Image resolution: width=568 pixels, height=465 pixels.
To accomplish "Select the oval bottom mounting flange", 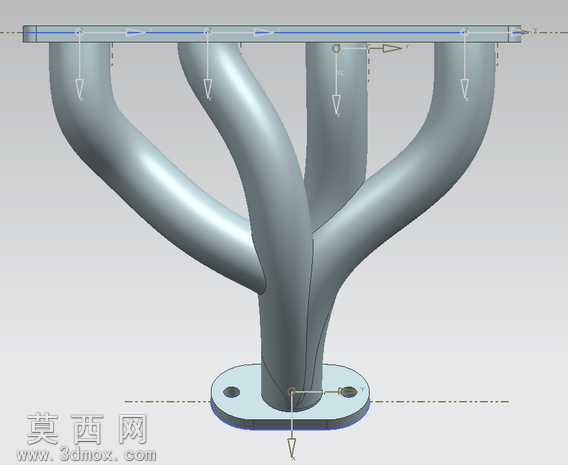I will pyautogui.click(x=290, y=397).
